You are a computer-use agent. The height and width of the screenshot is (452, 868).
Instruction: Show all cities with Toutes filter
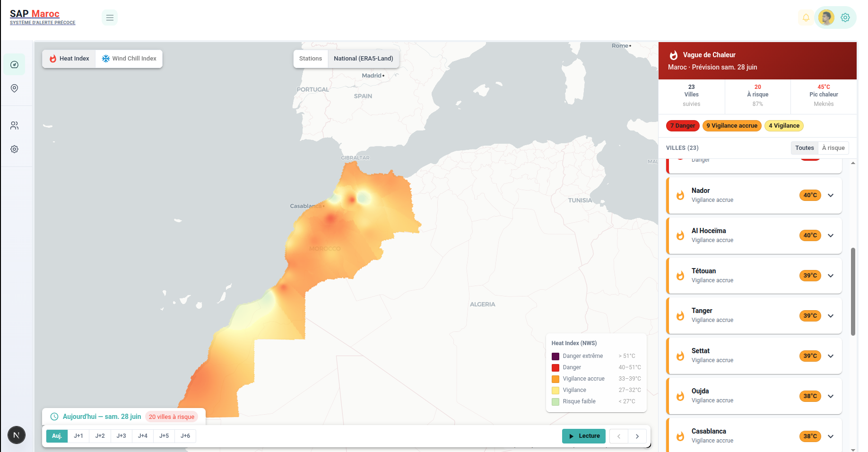point(805,148)
